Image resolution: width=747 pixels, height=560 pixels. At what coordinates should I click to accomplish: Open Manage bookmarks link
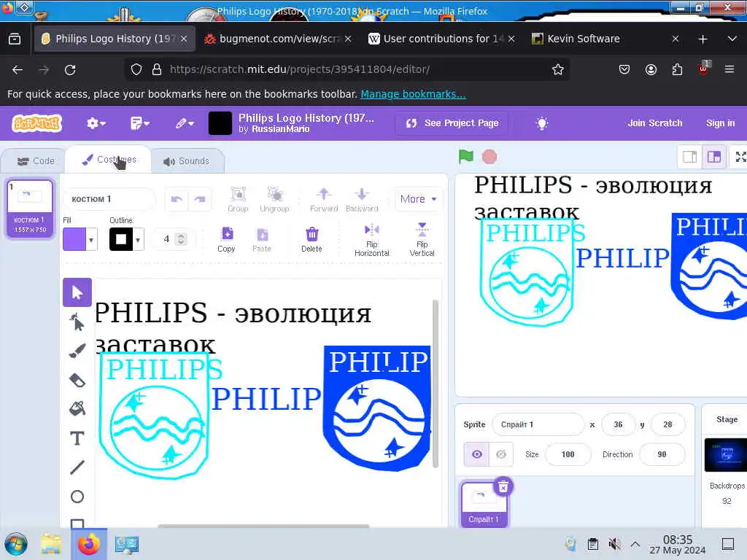(413, 94)
